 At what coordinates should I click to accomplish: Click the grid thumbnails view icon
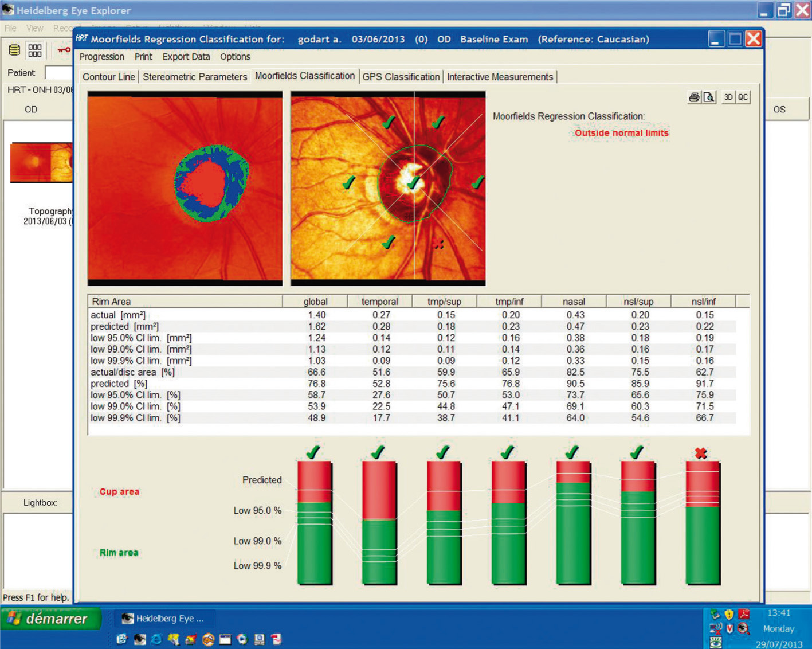click(x=35, y=50)
